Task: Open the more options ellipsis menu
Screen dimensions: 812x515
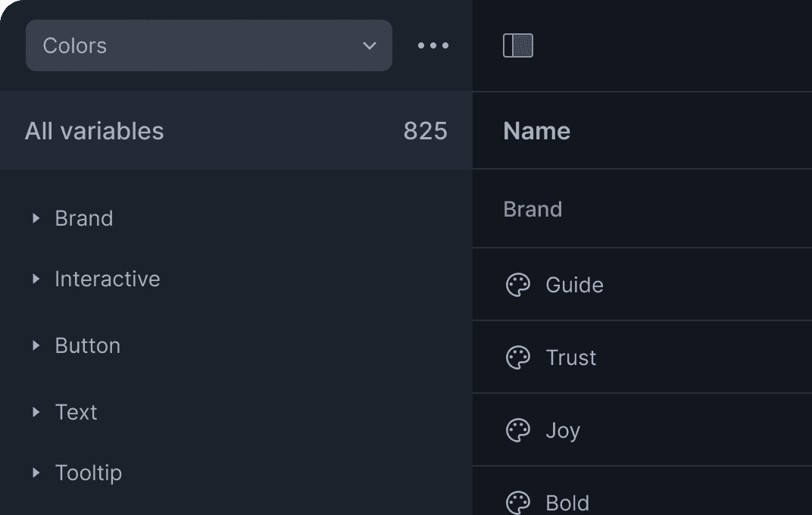Action: pyautogui.click(x=433, y=45)
